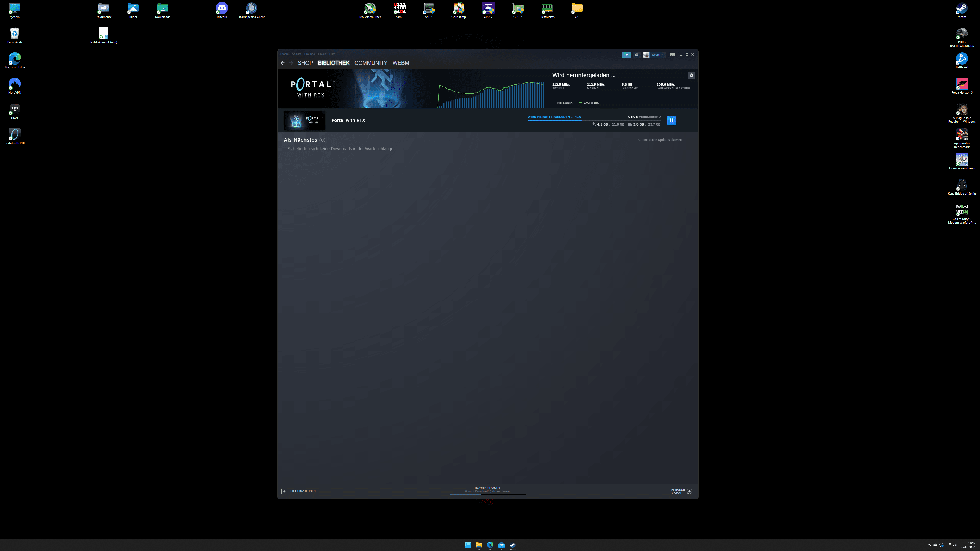The height and width of the screenshot is (551, 980).
Task: Open Superposition Benchmark desktop icon
Action: pyautogui.click(x=962, y=139)
